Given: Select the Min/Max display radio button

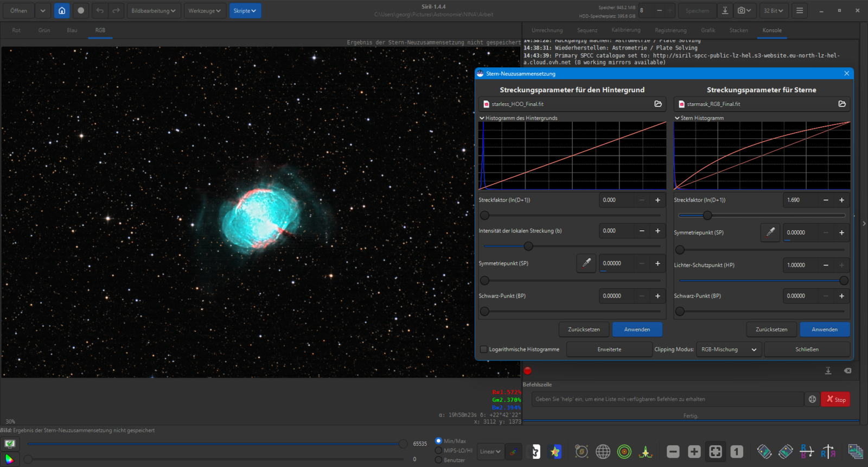Looking at the screenshot, I should click(438, 441).
